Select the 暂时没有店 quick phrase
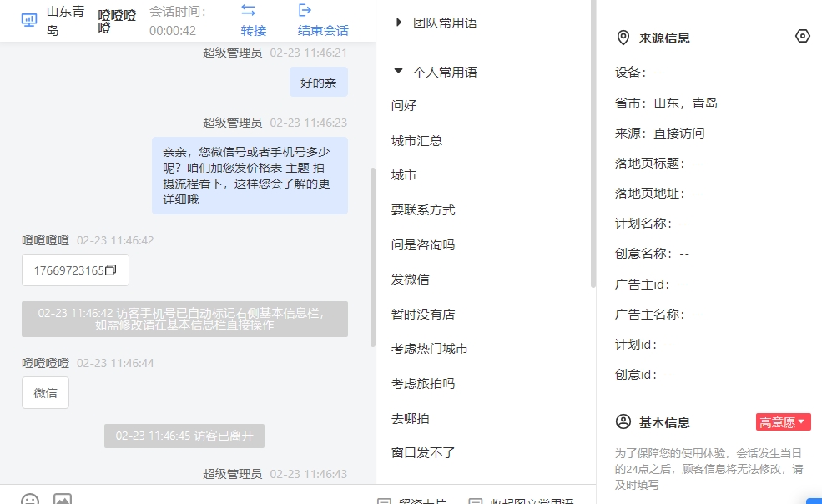822x504 pixels. 423,314
